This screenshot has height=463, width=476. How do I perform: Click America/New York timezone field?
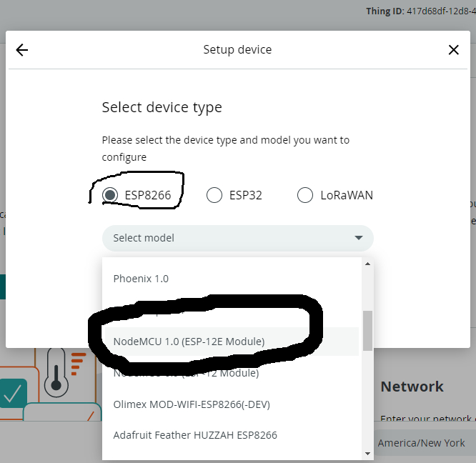pyautogui.click(x=425, y=443)
